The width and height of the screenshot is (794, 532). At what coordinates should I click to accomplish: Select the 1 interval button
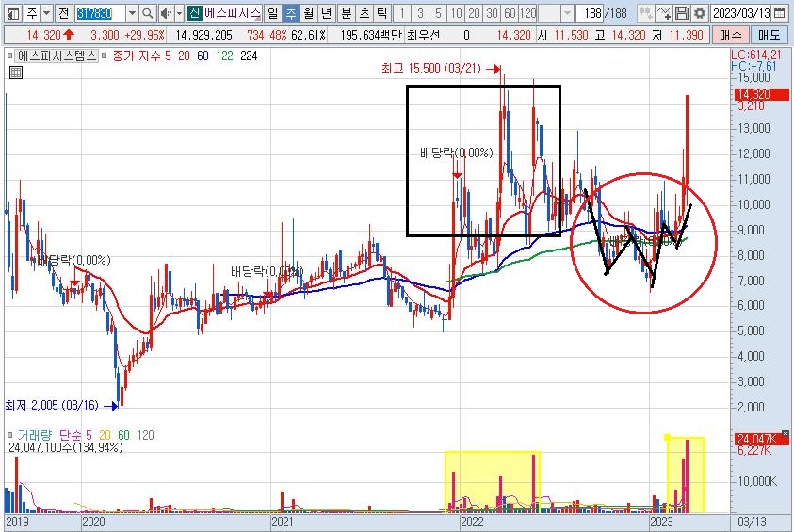pos(402,13)
